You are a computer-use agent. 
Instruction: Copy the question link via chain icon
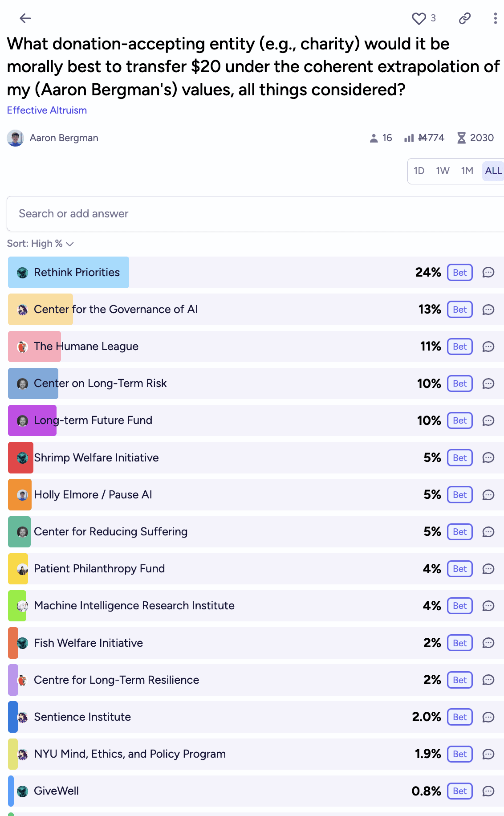click(x=465, y=18)
